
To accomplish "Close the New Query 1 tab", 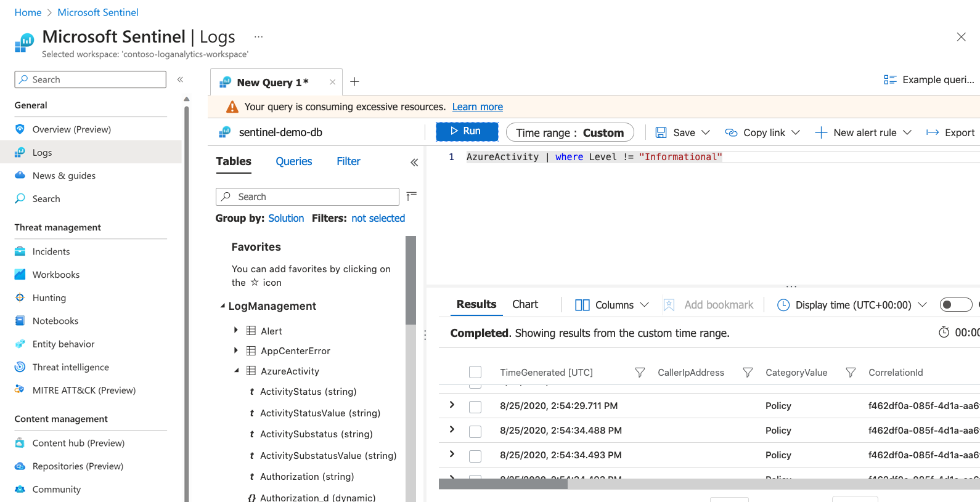I will [x=332, y=82].
